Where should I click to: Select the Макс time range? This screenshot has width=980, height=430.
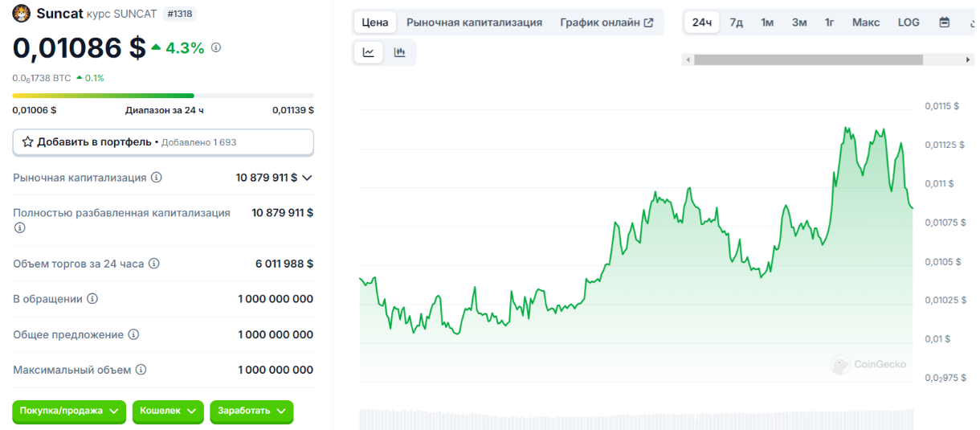point(866,22)
